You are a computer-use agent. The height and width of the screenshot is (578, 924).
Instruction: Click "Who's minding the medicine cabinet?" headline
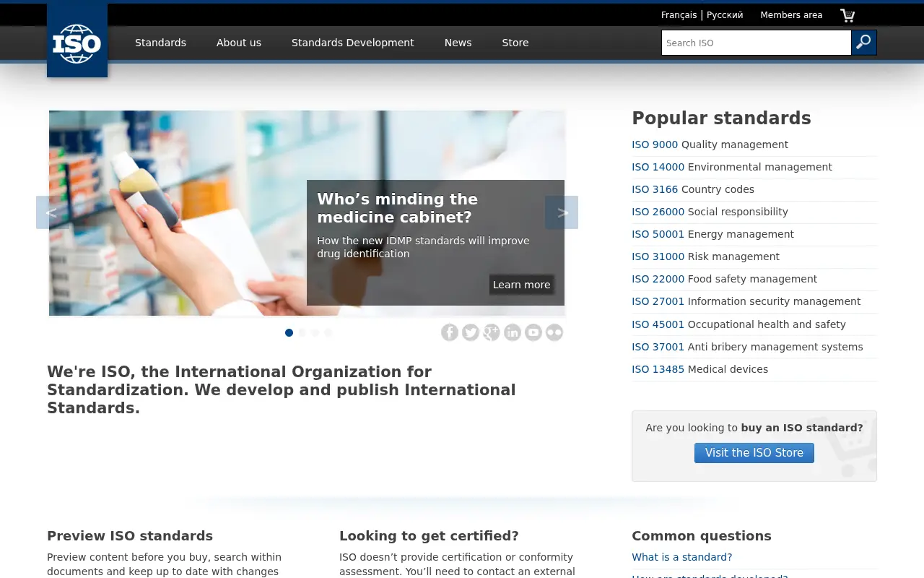[x=397, y=208]
